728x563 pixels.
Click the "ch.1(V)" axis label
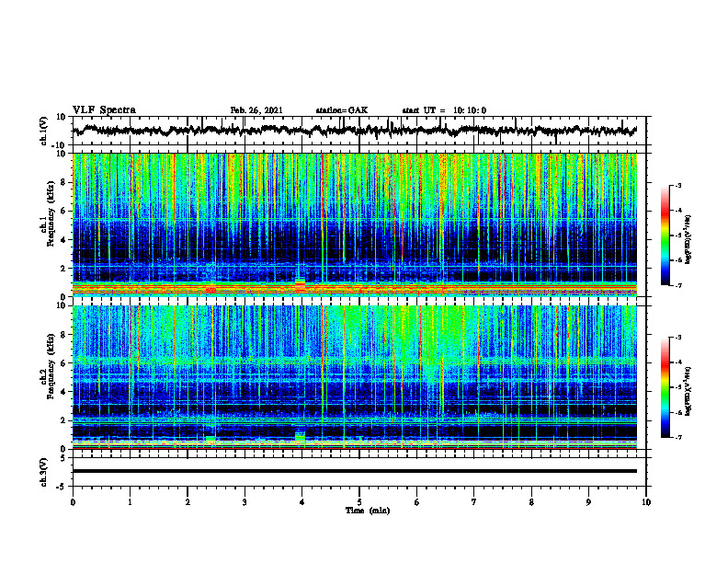coord(43,131)
